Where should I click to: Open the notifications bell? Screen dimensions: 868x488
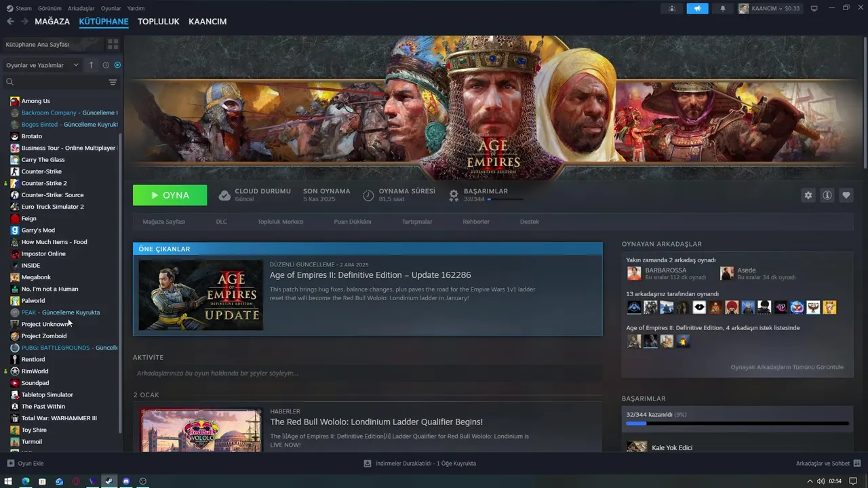(x=722, y=8)
